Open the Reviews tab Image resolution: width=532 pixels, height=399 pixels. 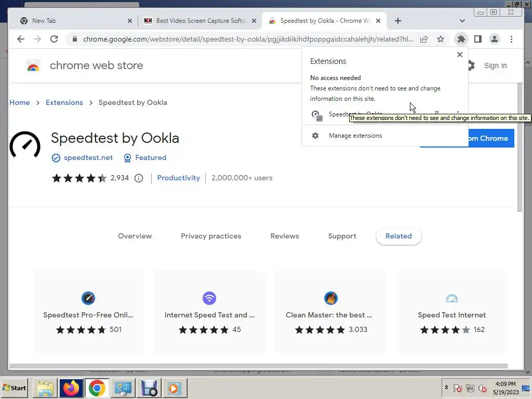(x=284, y=236)
